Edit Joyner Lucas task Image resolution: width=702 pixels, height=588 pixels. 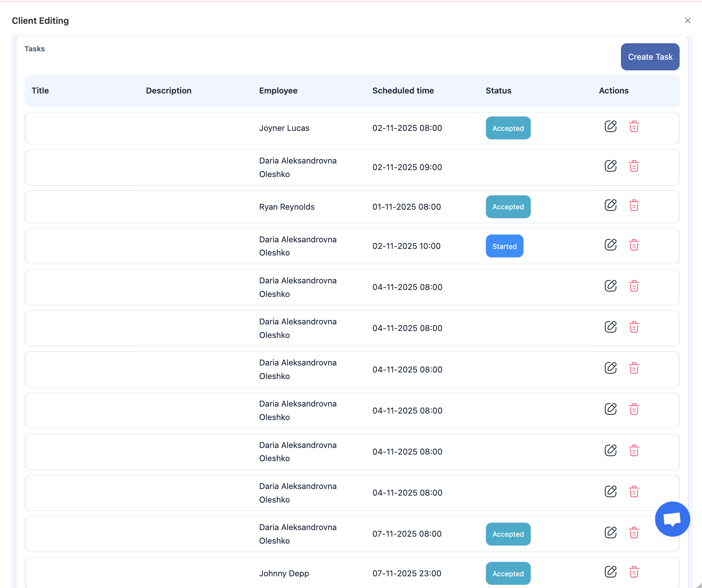coord(610,126)
